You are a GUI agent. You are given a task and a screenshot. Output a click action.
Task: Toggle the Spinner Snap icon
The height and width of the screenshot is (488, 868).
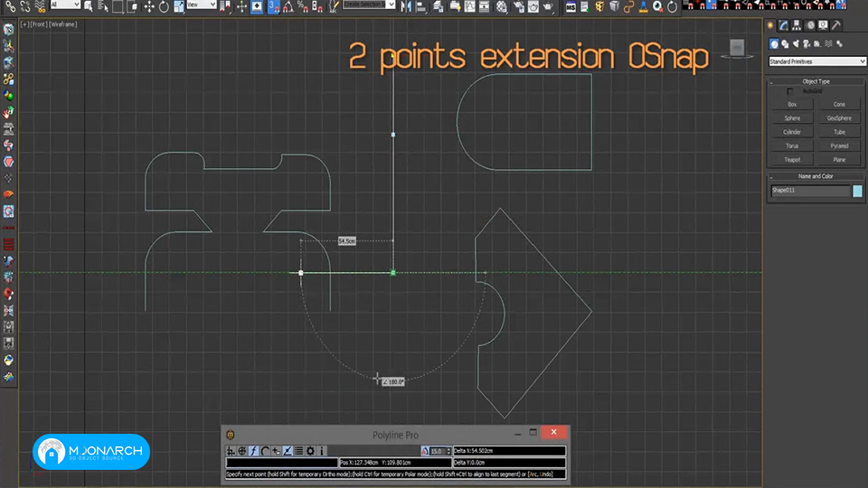pyautogui.click(x=317, y=6)
